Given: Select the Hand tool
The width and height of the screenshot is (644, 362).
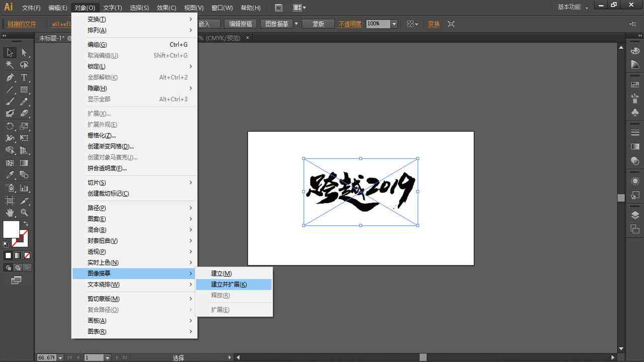Looking at the screenshot, I should pos(10,213).
